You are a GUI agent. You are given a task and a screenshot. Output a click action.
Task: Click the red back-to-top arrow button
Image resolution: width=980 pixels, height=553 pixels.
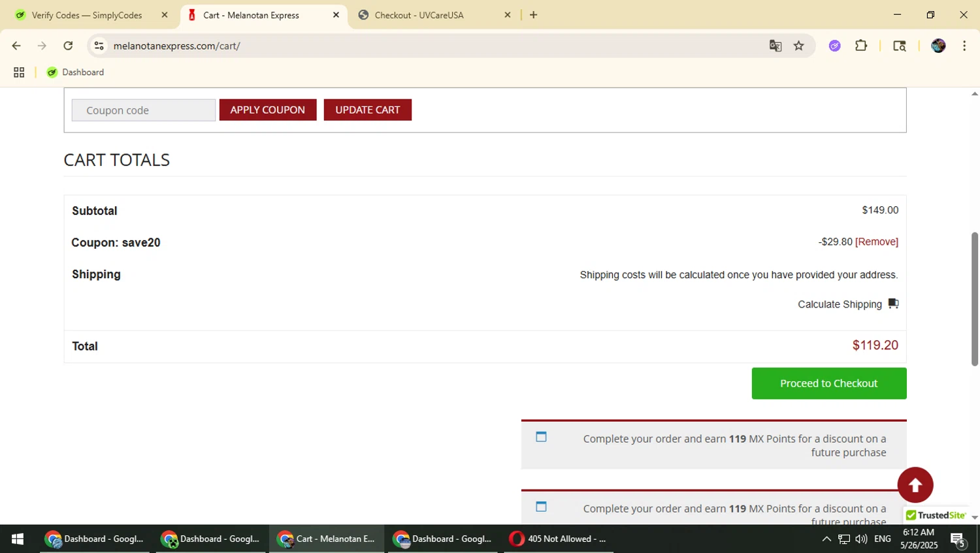(915, 485)
